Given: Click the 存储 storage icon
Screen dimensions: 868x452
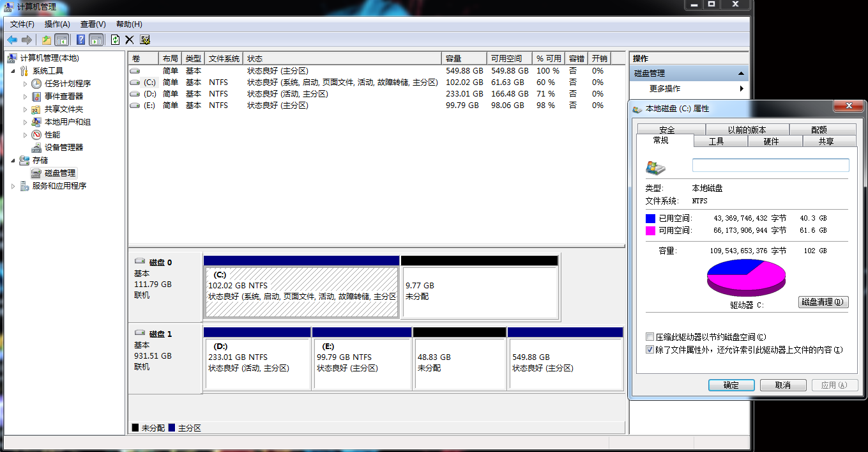Looking at the screenshot, I should pos(25,160).
